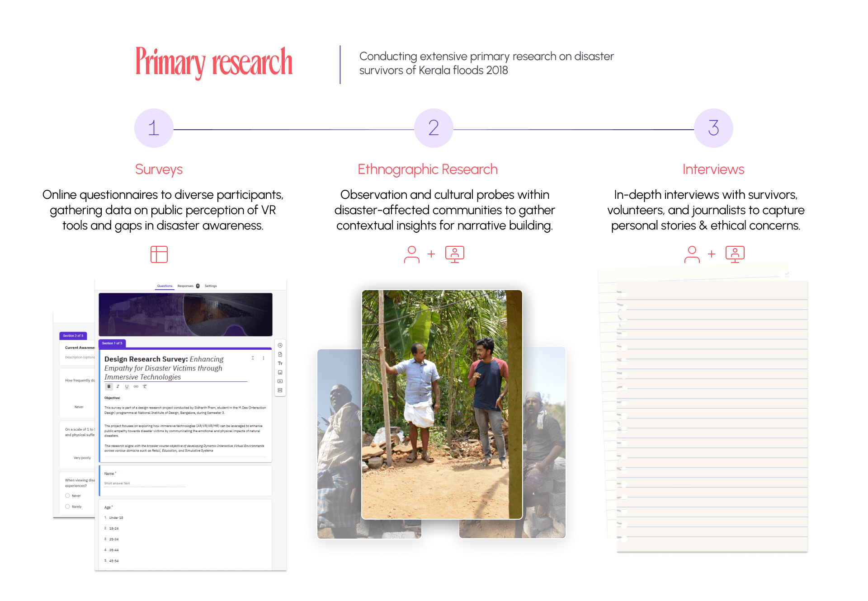The height and width of the screenshot is (601, 868).
Task: Select the Never radio button
Action: pos(67,496)
